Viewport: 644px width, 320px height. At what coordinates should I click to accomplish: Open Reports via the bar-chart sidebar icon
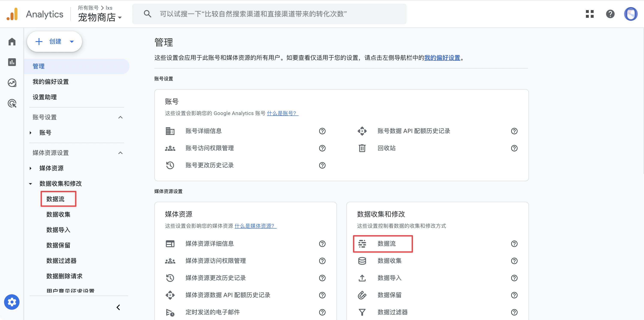[12, 62]
